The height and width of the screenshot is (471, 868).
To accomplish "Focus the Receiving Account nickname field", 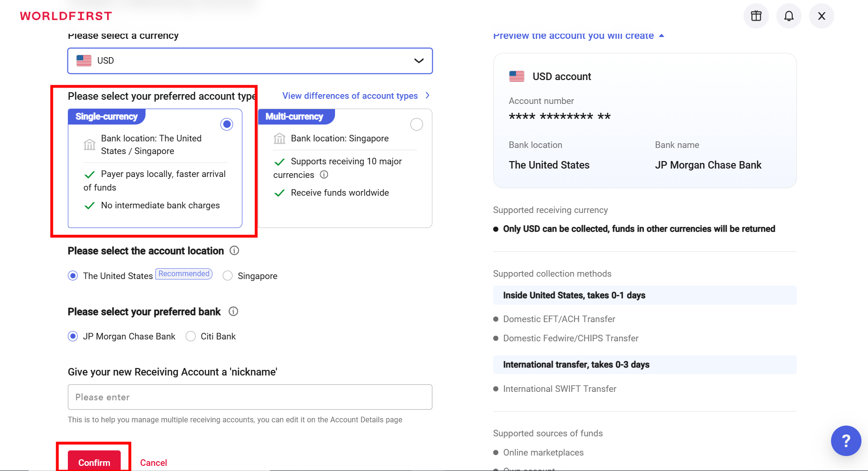I will (x=250, y=397).
